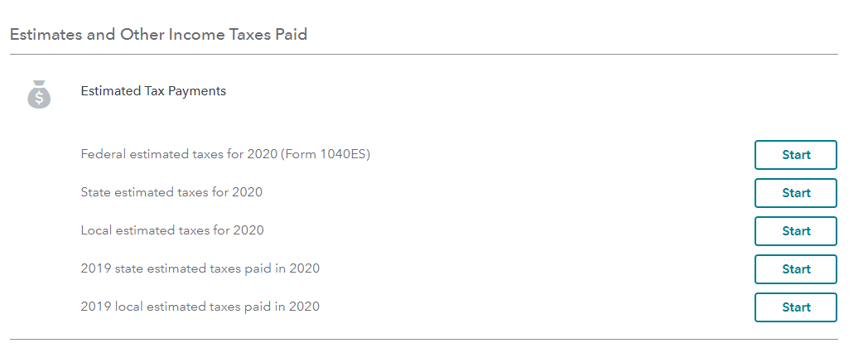Click the Estimated Tax Payments subheading
The width and height of the screenshot is (868, 348).
point(153,91)
